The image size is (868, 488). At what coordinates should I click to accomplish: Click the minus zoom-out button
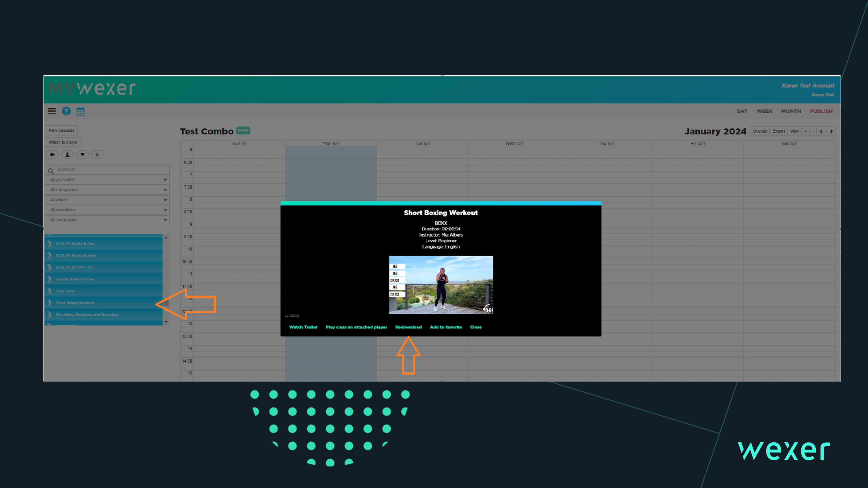[x=813, y=131]
